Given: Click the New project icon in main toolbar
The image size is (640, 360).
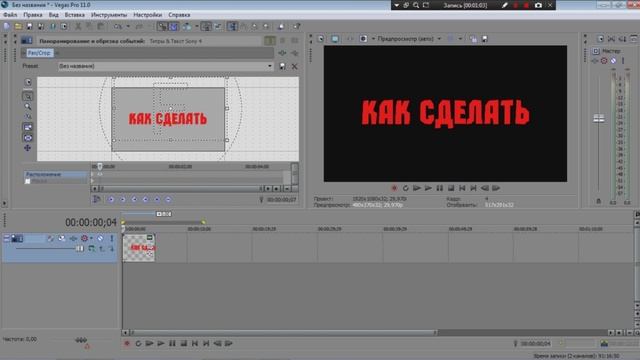Looking at the screenshot, I should (x=7, y=27).
